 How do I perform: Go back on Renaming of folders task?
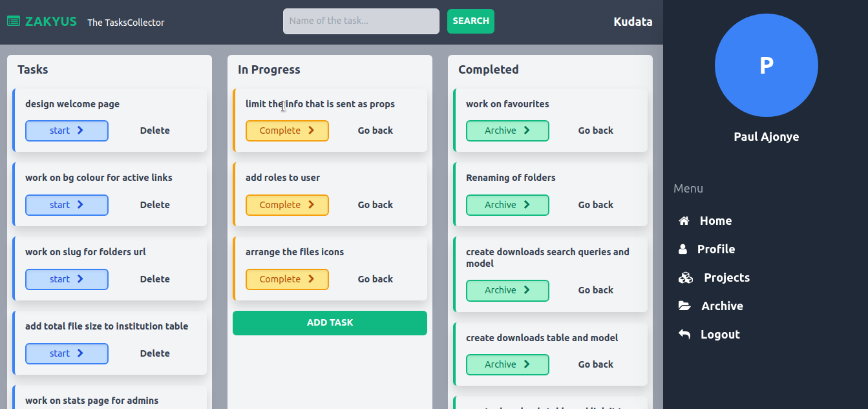[x=595, y=205]
